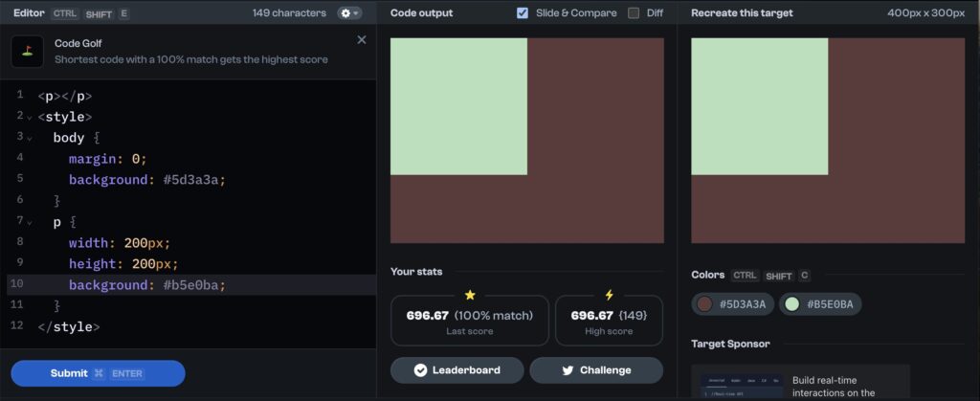Click the 'margin: 0;' code line
This screenshot has height=401, width=980.
(x=107, y=159)
